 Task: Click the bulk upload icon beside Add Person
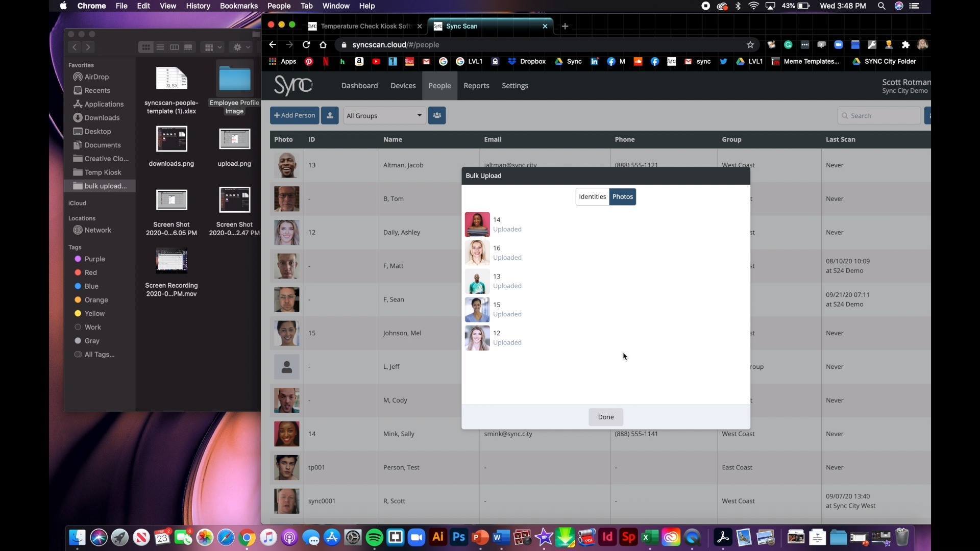[330, 115]
